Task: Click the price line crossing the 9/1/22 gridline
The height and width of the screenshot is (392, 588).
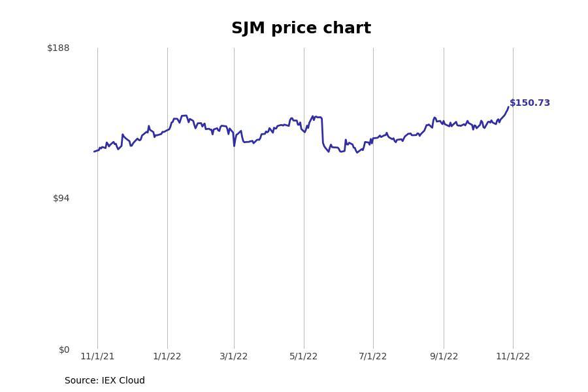Action: click(444, 123)
